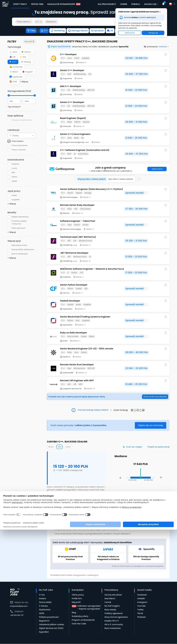Click the CodiLime company logo

pyautogui.click(x=53, y=273)
